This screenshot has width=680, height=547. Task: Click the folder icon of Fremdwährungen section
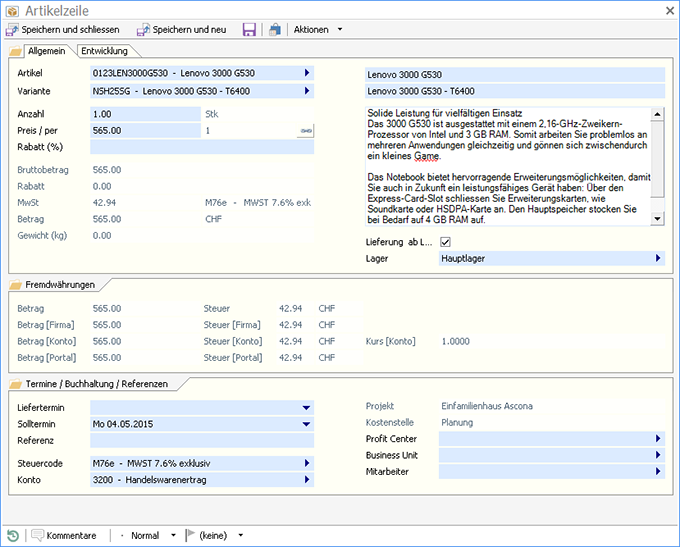point(16,285)
